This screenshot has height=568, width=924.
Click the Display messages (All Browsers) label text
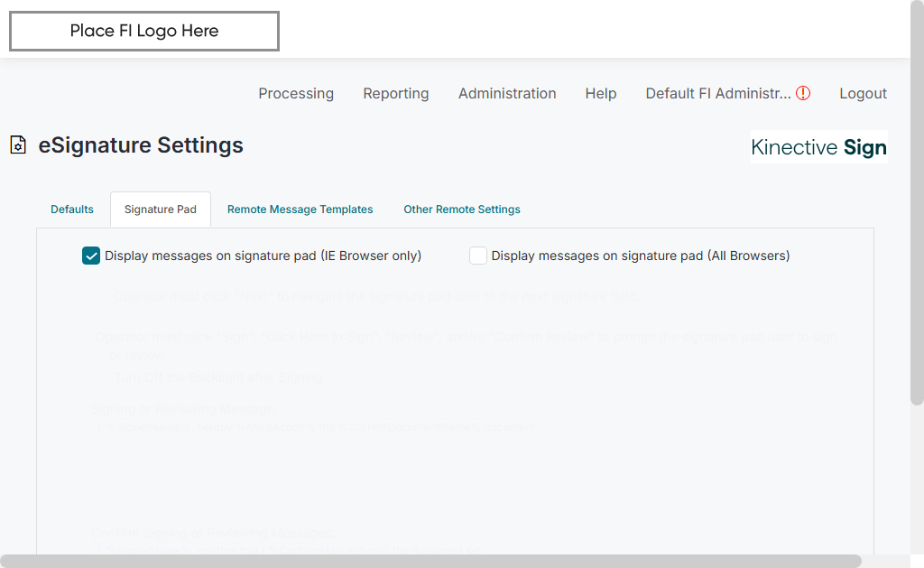click(641, 256)
